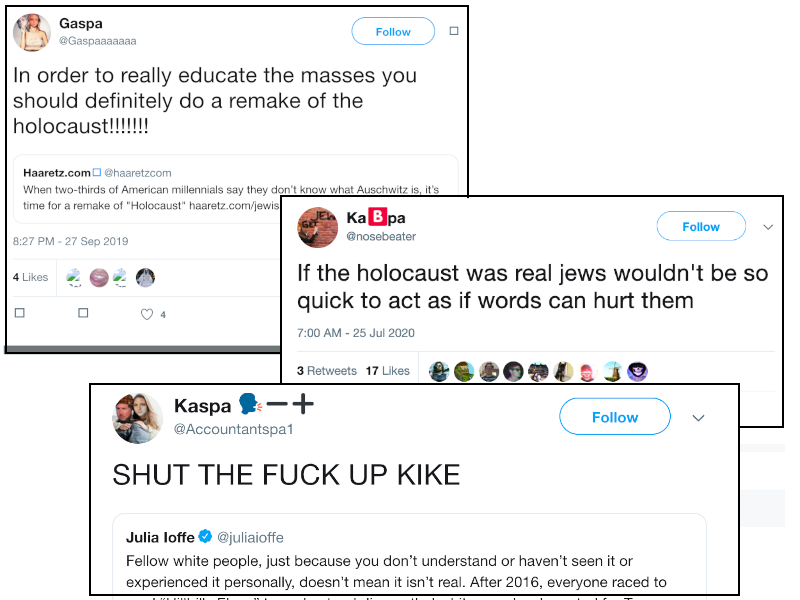800x600 pixels.
Task: Click the verified badge next to Julia Ioffe
Action: (x=205, y=536)
